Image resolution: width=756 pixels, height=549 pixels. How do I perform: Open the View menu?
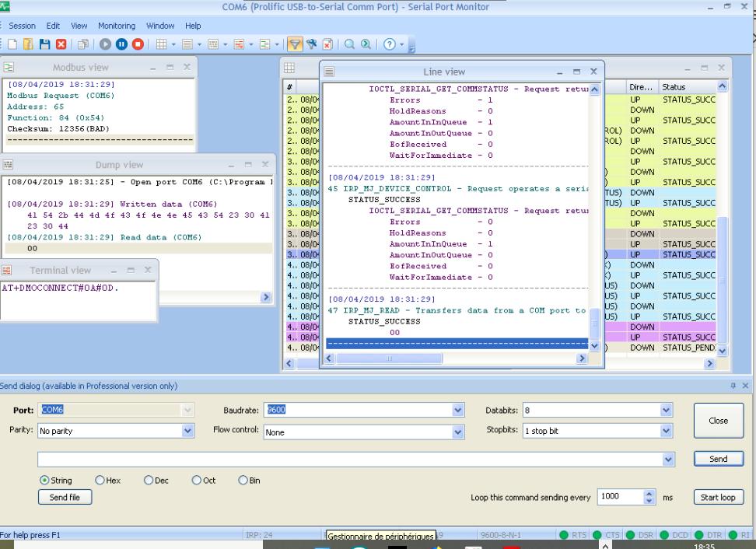[x=79, y=26]
